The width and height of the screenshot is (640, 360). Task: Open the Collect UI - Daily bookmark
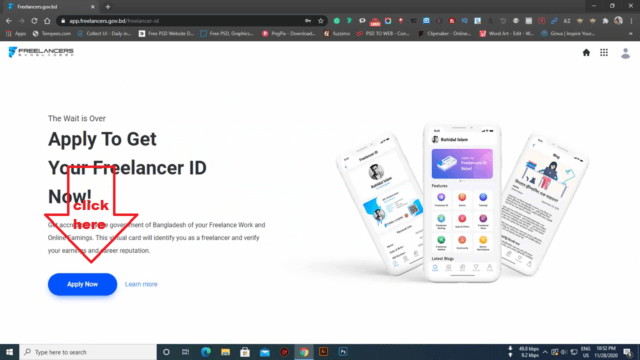coord(104,33)
